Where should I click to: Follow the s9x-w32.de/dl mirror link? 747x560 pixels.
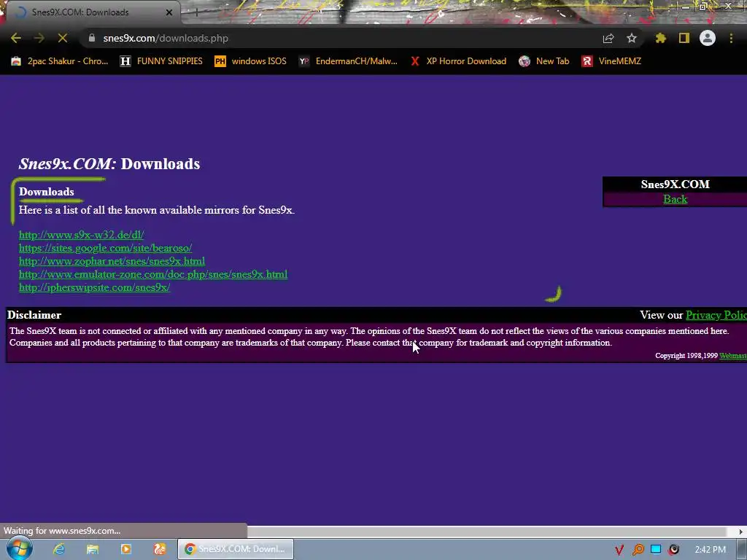coord(81,235)
